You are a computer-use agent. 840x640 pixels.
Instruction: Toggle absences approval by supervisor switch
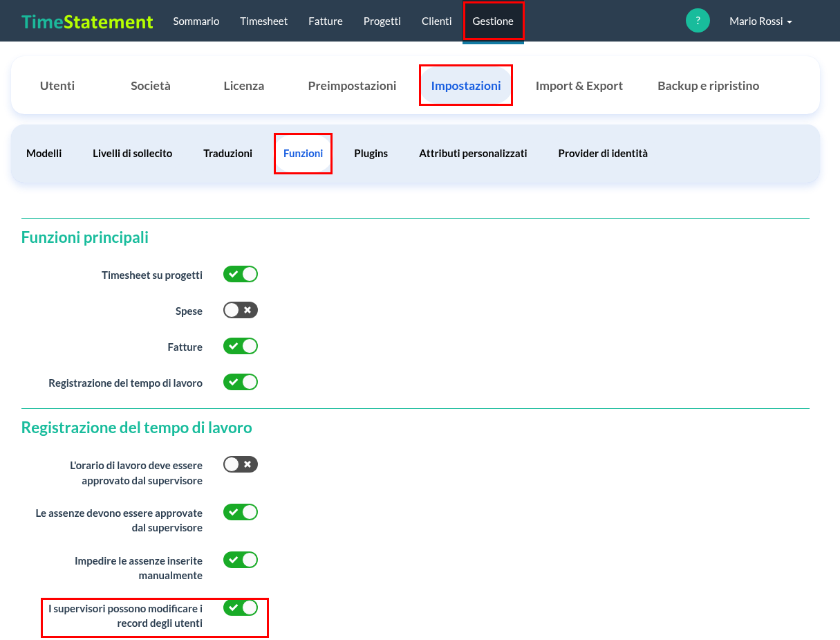click(x=241, y=512)
